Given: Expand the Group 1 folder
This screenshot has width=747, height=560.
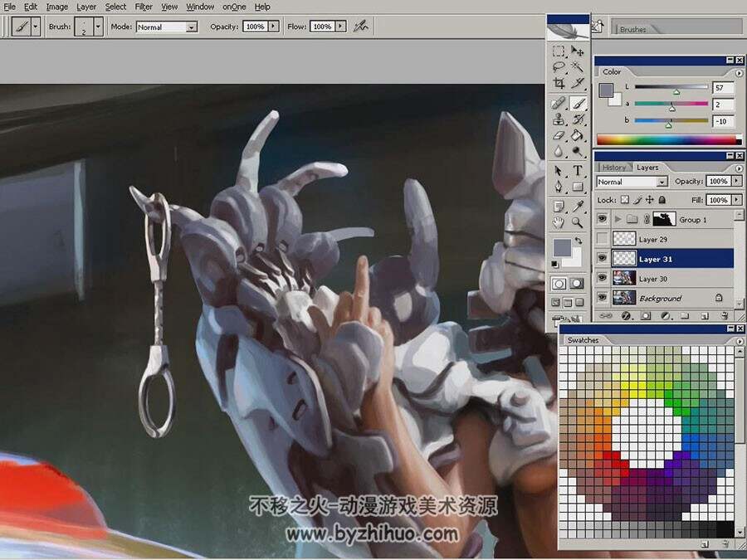Looking at the screenshot, I should [x=618, y=219].
